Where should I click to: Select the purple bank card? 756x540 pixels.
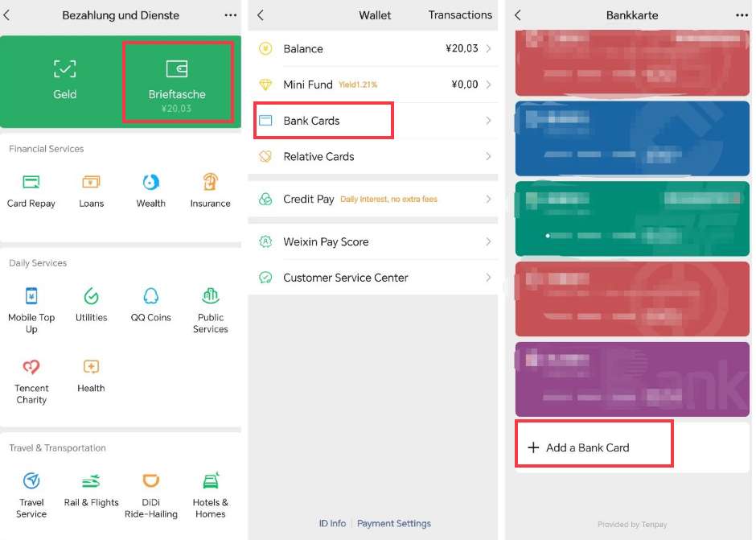coord(632,379)
